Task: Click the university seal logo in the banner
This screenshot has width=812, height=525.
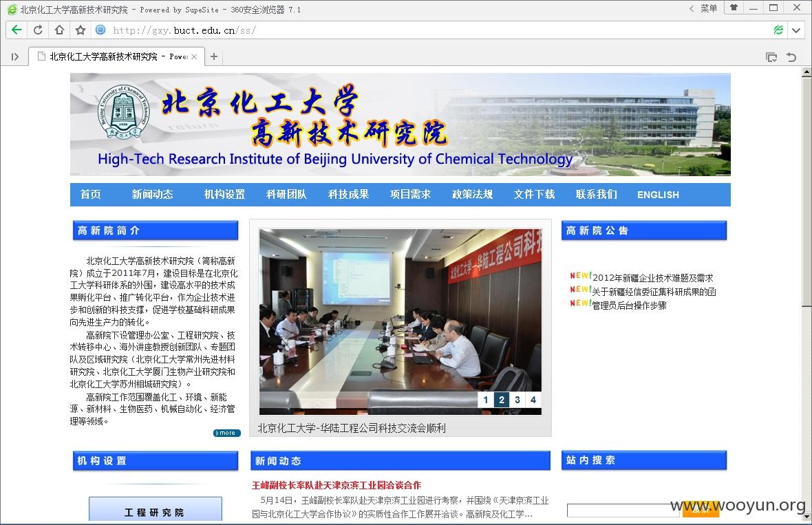Action: pos(123,112)
